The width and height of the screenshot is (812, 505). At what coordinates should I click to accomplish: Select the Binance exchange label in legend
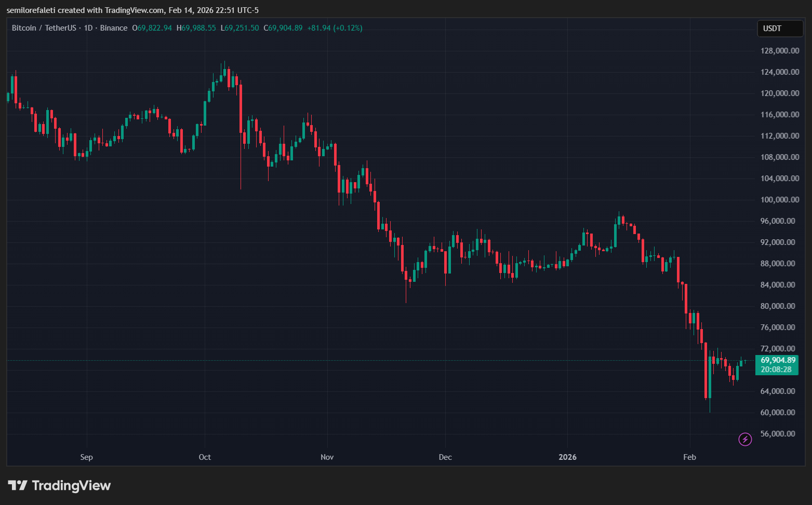tap(114, 28)
